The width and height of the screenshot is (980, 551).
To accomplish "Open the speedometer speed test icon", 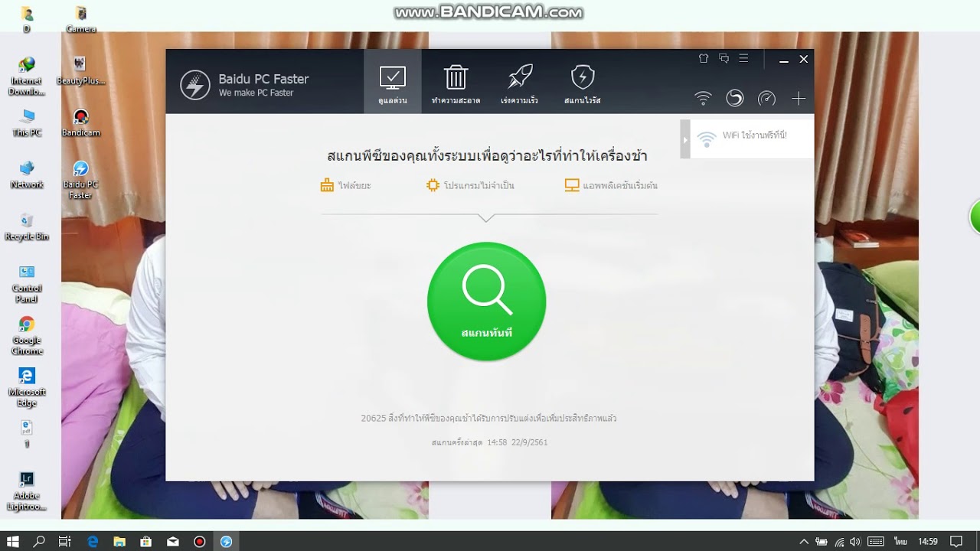I will click(x=766, y=98).
